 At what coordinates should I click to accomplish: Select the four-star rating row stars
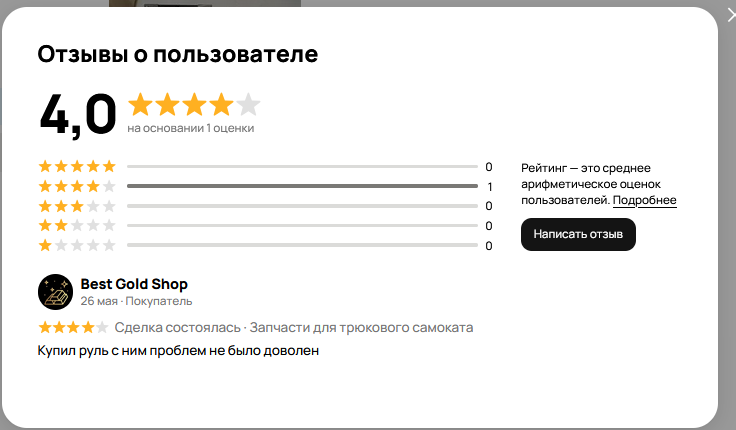pyautogui.click(x=77, y=186)
